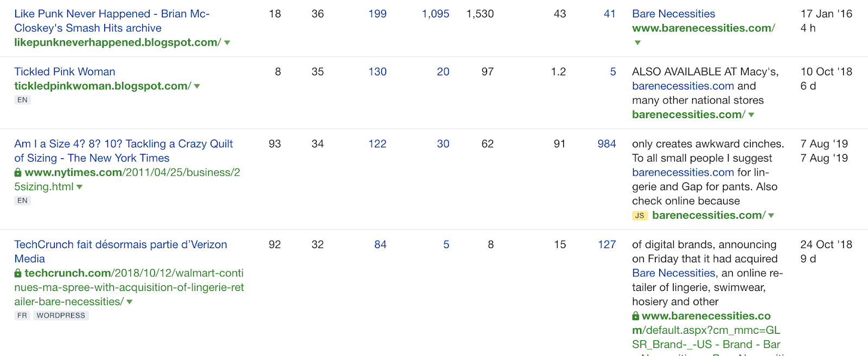Click the Bare Necessities anchor text in the first row

point(673,14)
